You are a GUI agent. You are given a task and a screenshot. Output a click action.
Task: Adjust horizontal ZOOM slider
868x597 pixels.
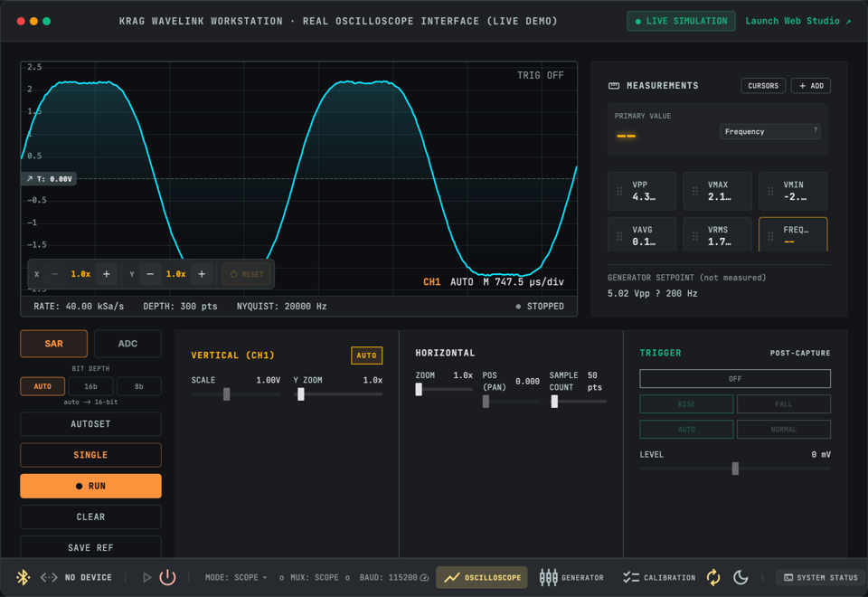coord(444,390)
